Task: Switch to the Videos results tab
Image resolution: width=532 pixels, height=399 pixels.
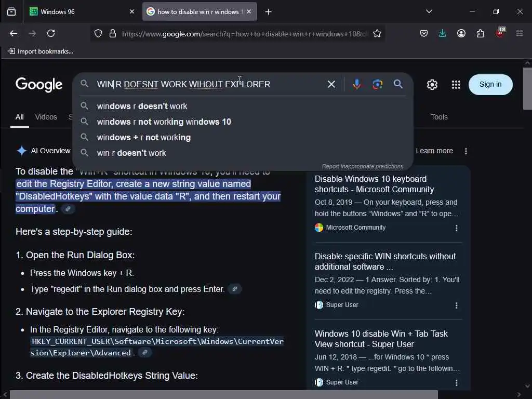Action: 46,117
